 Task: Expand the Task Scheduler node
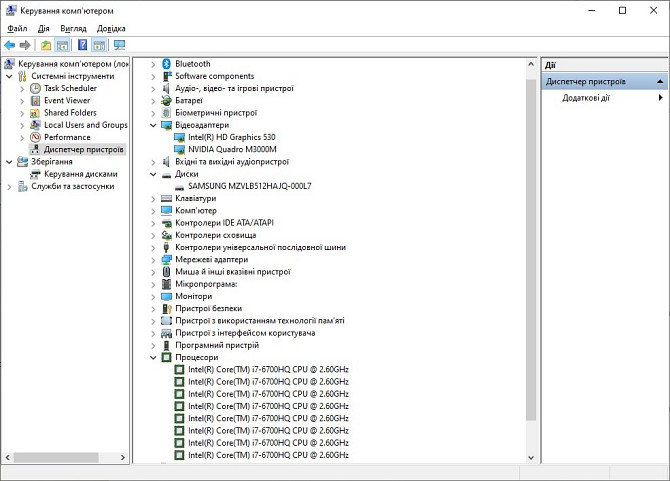(x=22, y=89)
